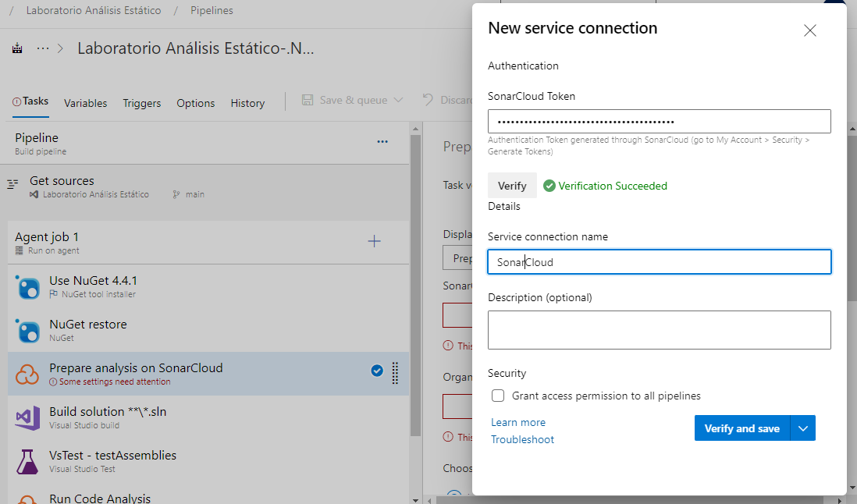Enable Grant access permission to all pipelines
This screenshot has height=504, width=857.
tap(498, 396)
